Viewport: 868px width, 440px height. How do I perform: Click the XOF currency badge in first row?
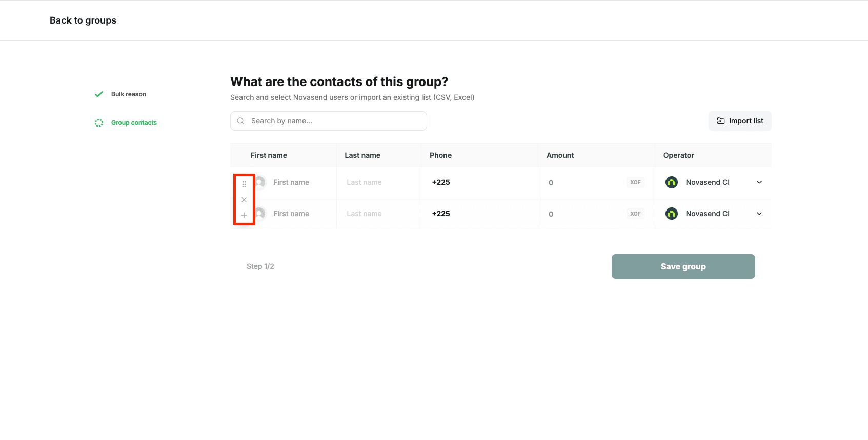(635, 182)
